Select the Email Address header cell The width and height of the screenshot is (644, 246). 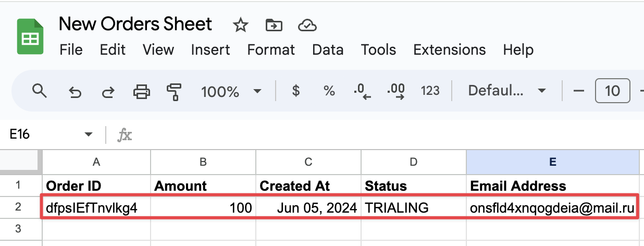[553, 186]
